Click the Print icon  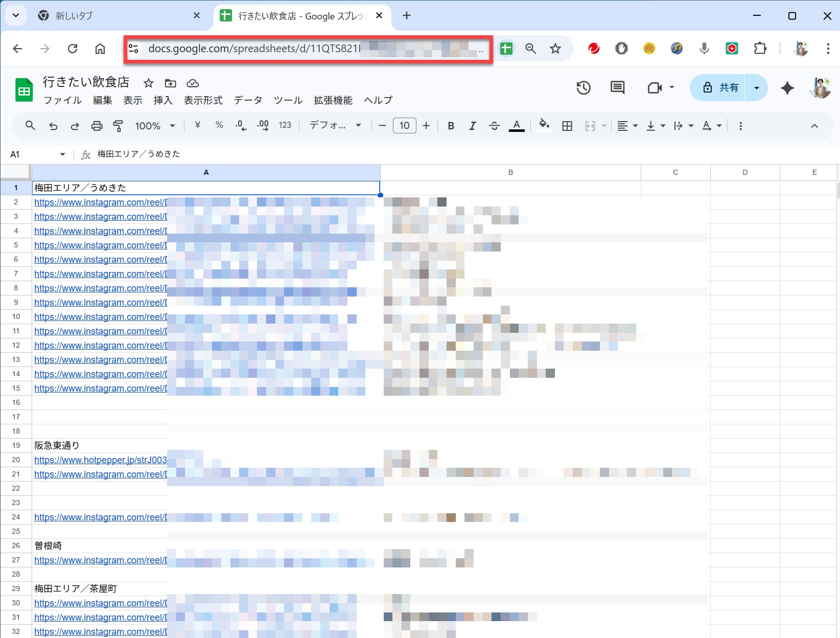[x=97, y=126]
